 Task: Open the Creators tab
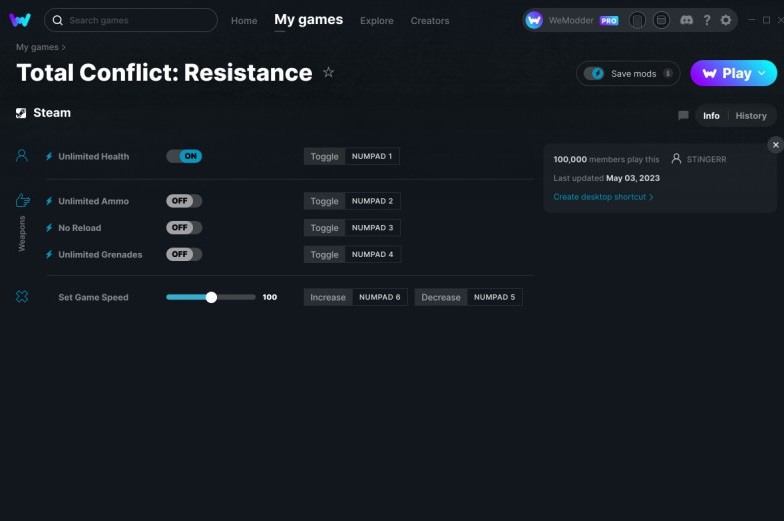coord(430,20)
